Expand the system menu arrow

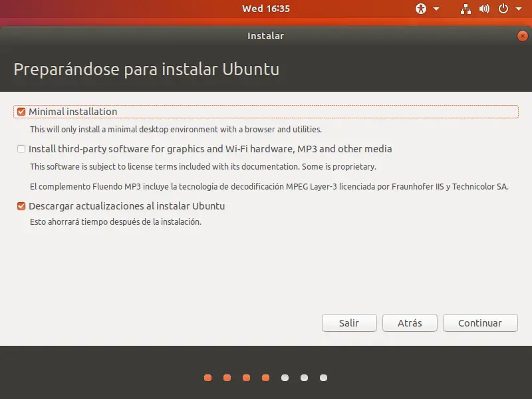point(519,9)
